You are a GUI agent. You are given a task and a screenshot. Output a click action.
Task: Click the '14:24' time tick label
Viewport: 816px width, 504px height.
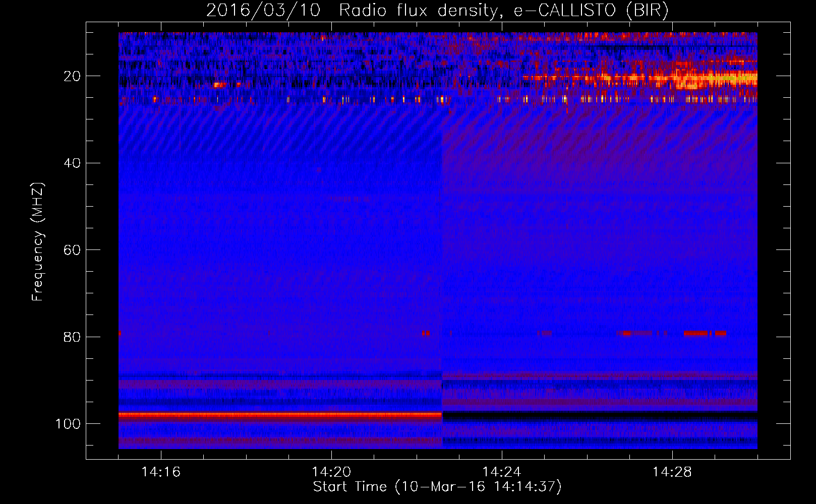[502, 472]
